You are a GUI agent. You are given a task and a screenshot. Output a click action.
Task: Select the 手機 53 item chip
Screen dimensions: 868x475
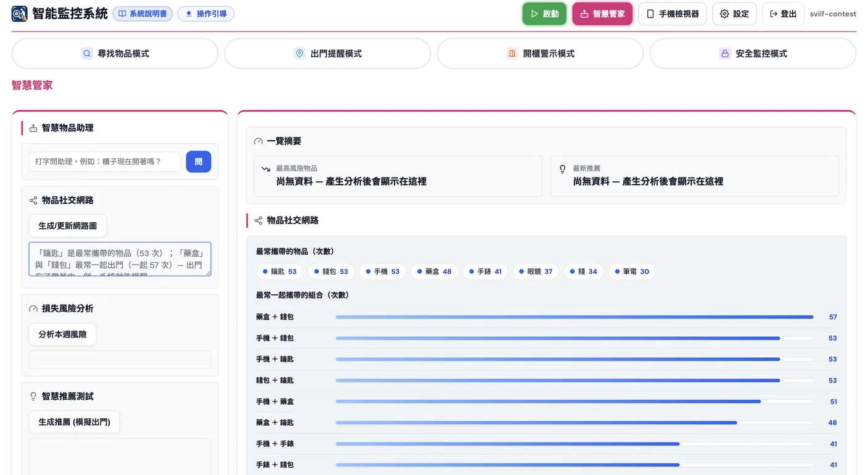coord(383,271)
